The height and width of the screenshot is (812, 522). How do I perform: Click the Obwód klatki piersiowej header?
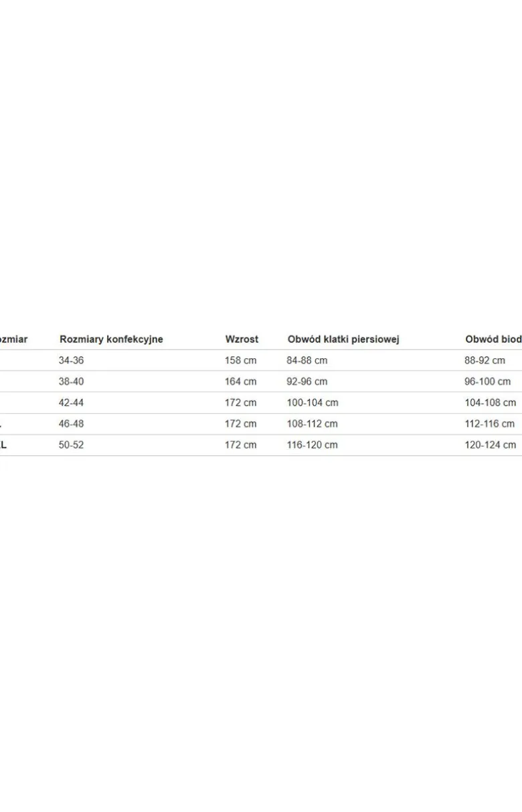click(343, 339)
